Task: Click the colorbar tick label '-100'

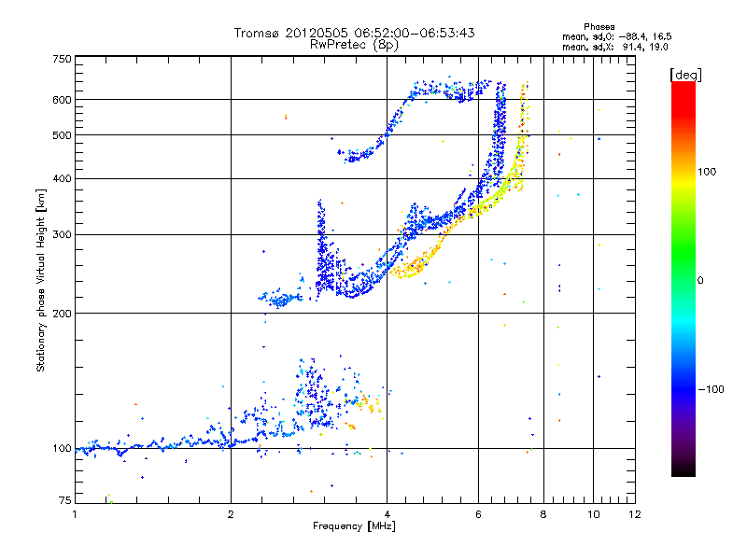Action: point(711,389)
